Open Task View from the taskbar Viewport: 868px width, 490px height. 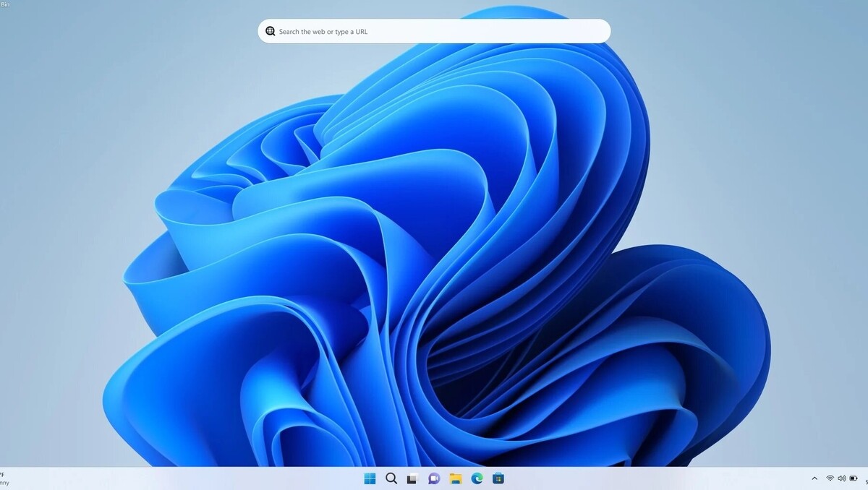pos(412,478)
